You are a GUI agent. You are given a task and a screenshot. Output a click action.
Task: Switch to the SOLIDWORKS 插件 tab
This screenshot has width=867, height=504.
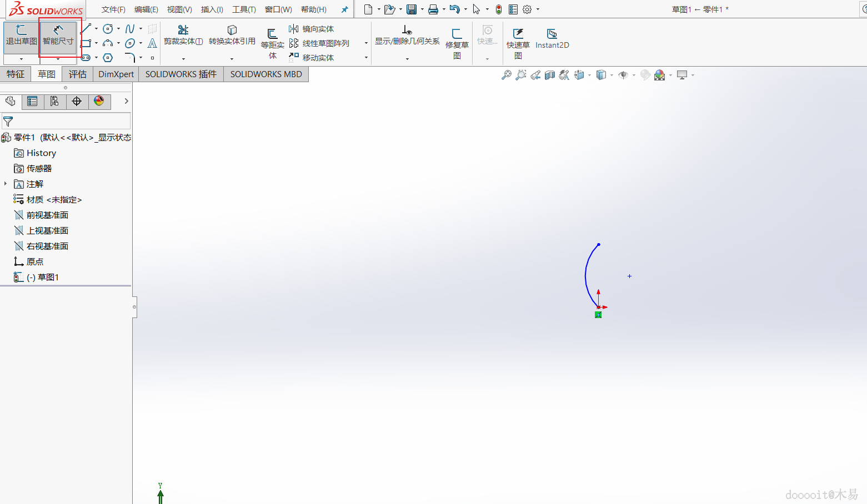coord(181,74)
